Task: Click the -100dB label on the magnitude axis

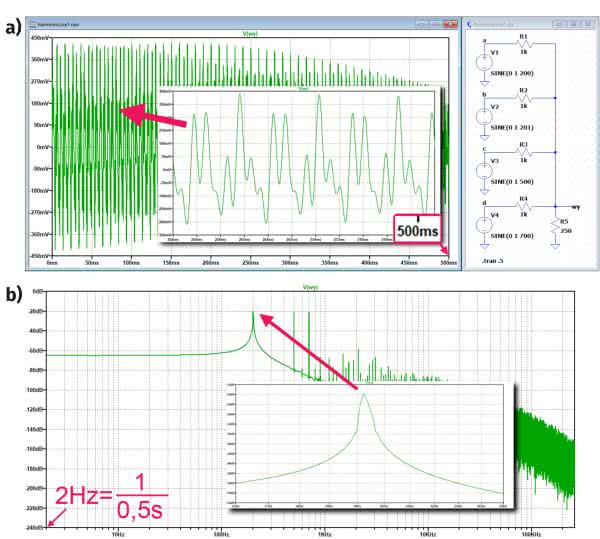Action: (36, 390)
